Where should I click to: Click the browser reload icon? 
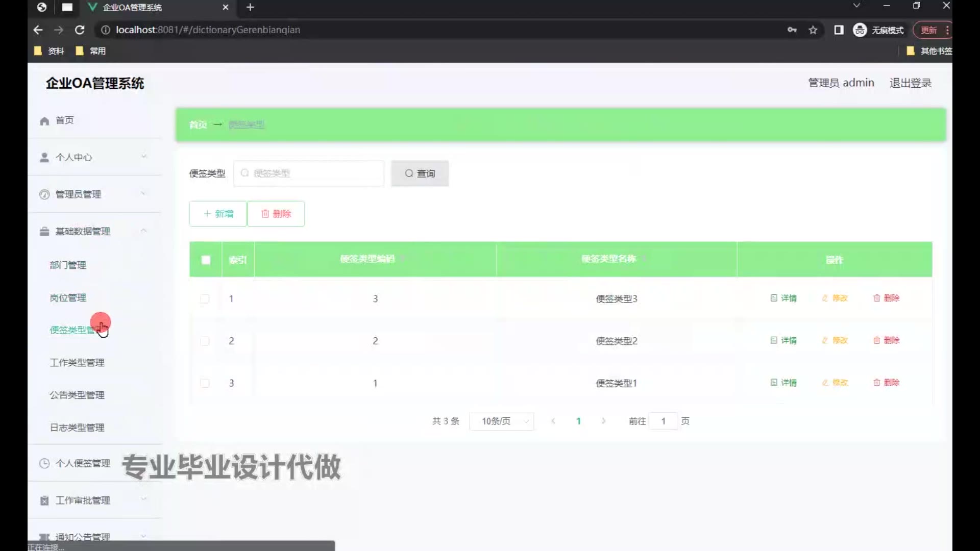80,30
